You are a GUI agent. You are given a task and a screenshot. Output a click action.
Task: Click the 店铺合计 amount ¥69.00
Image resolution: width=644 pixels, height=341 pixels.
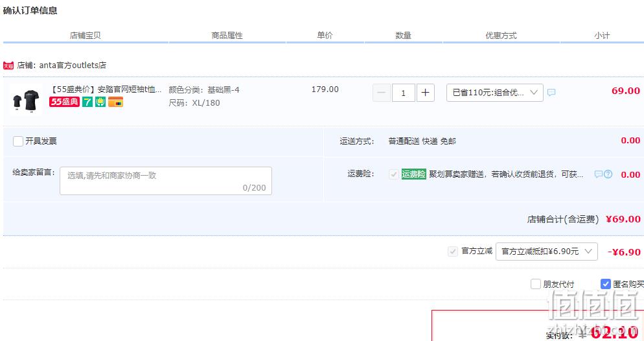click(x=623, y=219)
